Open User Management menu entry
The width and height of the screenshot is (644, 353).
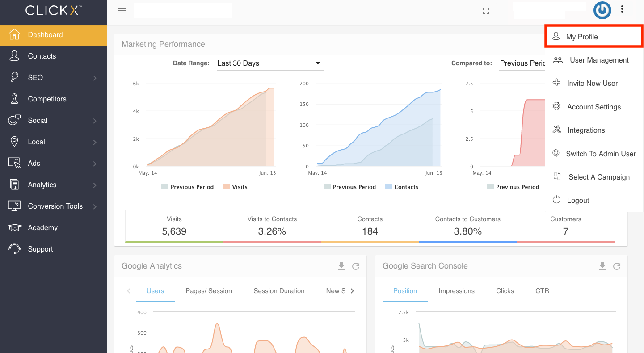tap(594, 60)
